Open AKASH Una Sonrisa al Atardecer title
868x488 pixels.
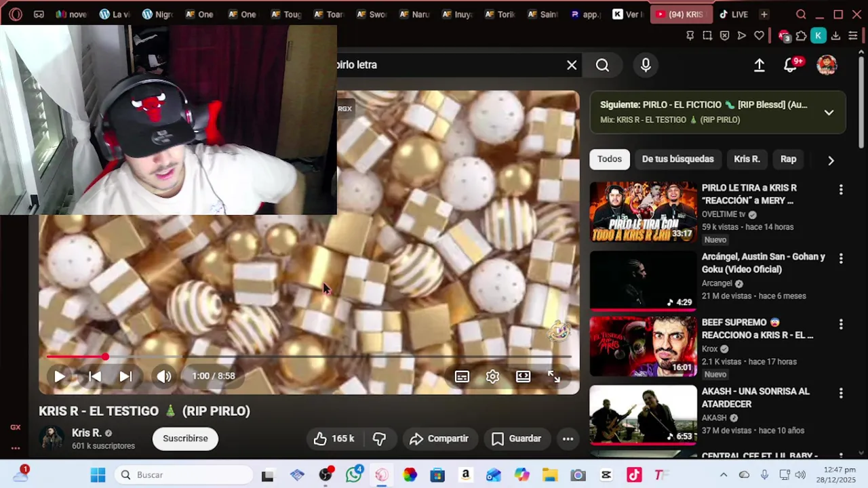click(755, 398)
